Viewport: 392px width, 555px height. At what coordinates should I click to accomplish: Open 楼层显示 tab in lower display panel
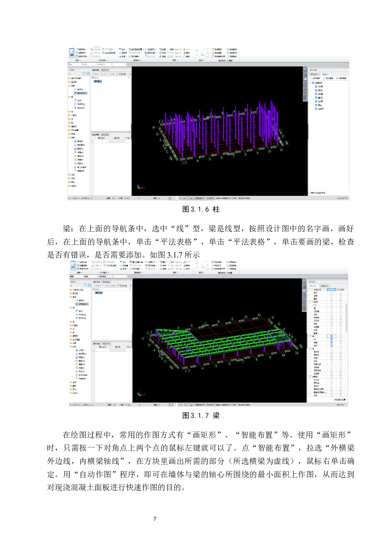pyautogui.click(x=324, y=286)
